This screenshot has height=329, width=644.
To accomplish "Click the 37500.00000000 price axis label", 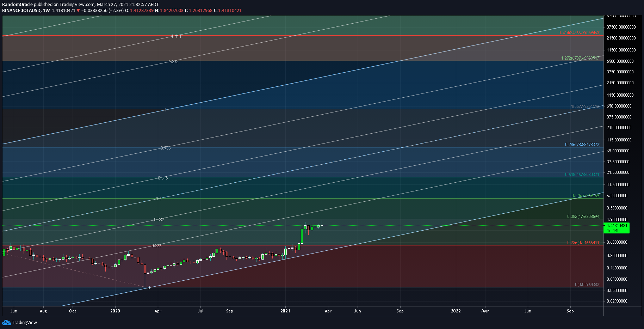I will coord(621,27).
